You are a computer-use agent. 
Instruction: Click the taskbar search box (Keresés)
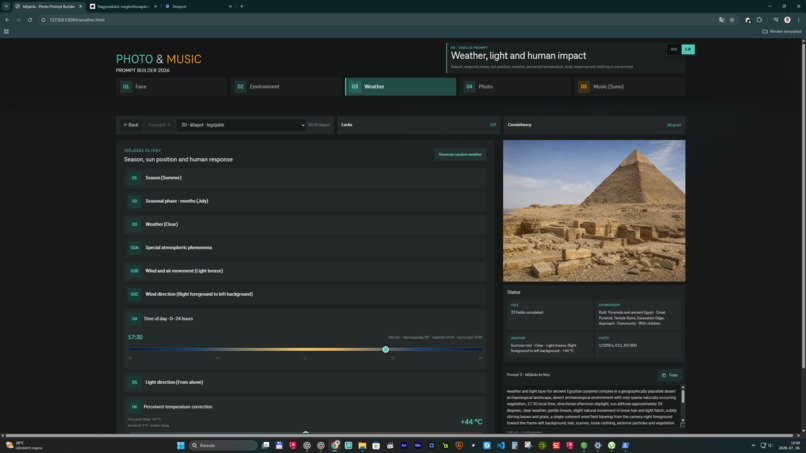[x=224, y=445]
